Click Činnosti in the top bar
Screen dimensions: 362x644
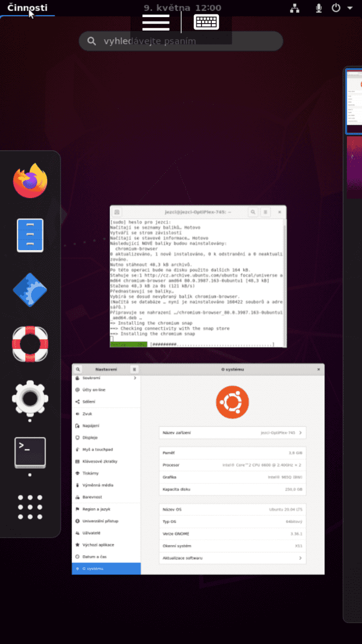(27, 8)
